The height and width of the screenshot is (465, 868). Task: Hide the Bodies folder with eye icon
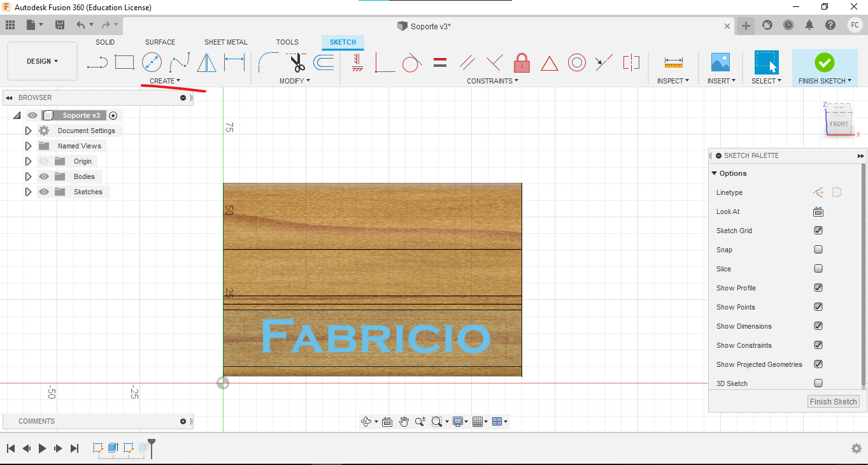(x=44, y=176)
